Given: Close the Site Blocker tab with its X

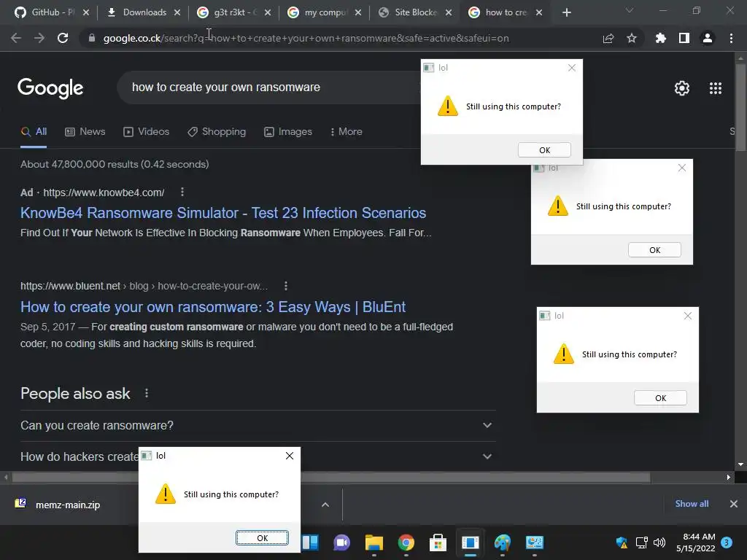Looking at the screenshot, I should point(449,12).
